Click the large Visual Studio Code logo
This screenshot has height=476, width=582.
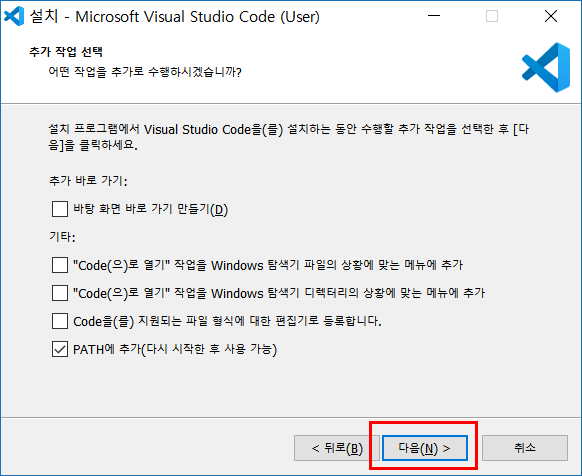[546, 68]
